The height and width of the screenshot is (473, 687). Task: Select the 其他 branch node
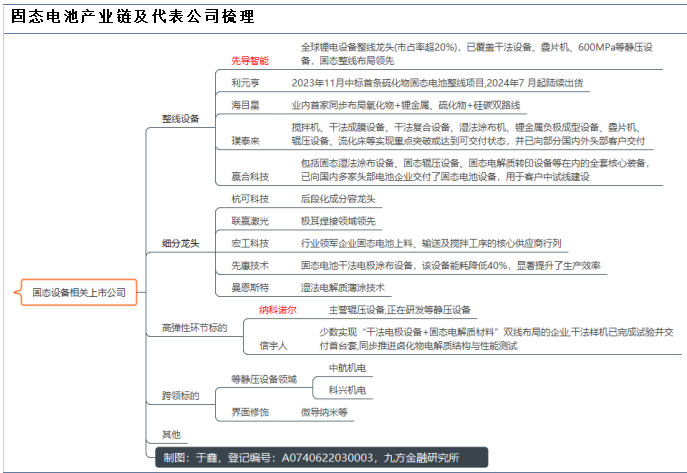pyautogui.click(x=171, y=434)
